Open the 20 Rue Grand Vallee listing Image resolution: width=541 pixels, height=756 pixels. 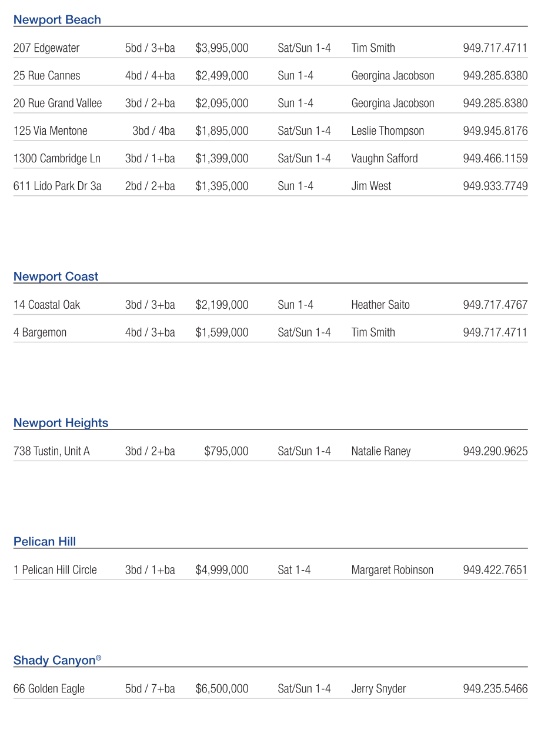pyautogui.click(x=58, y=104)
